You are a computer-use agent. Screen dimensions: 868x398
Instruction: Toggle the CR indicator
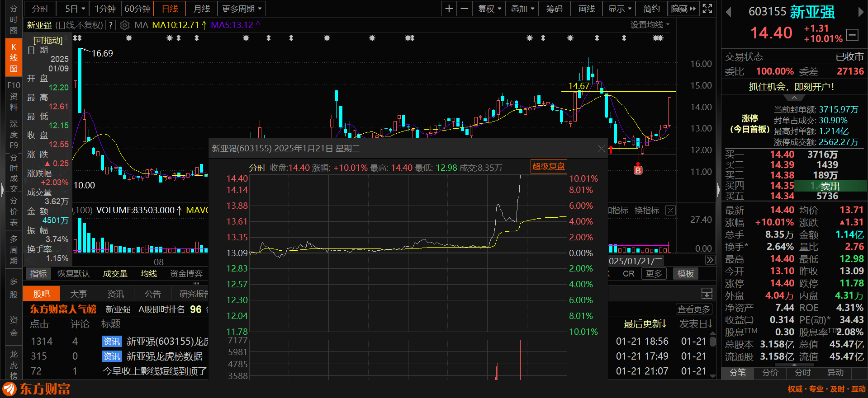(x=629, y=273)
